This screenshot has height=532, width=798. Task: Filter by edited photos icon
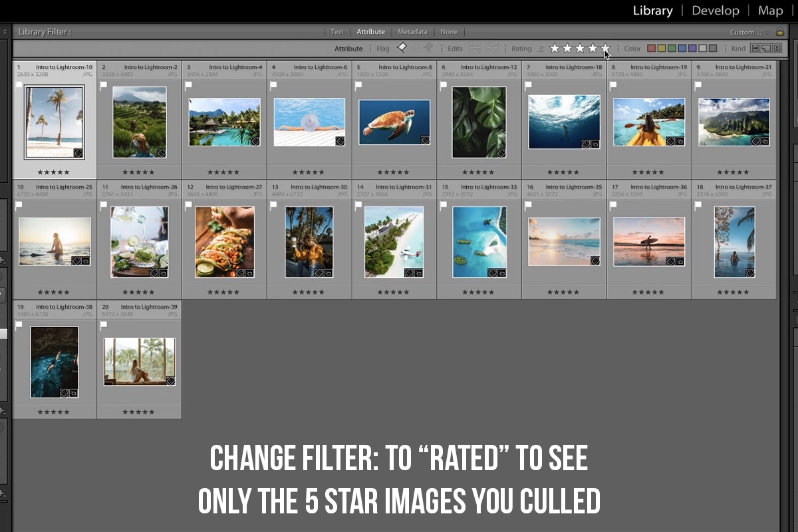pyautogui.click(x=475, y=48)
